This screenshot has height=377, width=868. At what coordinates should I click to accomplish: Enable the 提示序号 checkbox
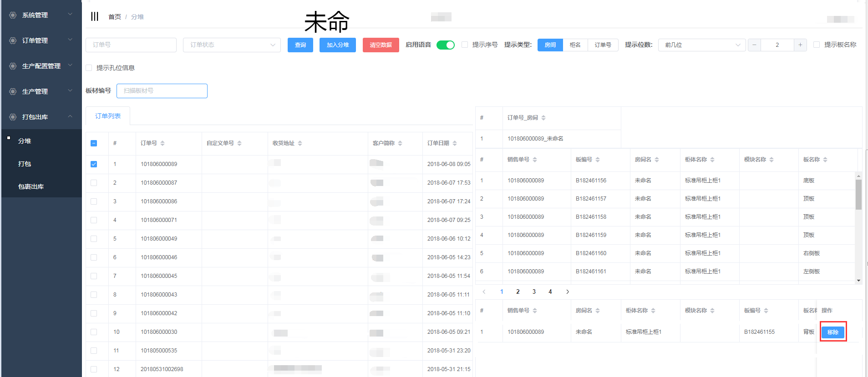pyautogui.click(x=465, y=45)
